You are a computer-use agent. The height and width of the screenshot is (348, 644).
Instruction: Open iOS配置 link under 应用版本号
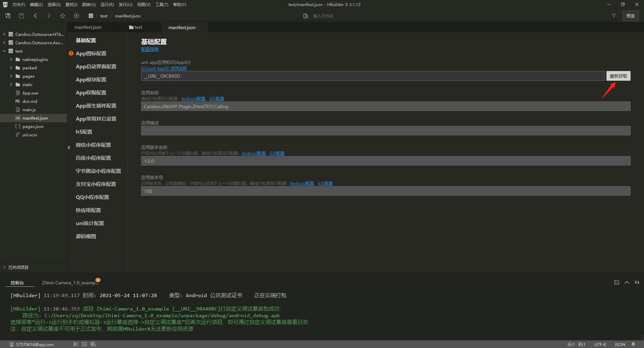tap(325, 183)
